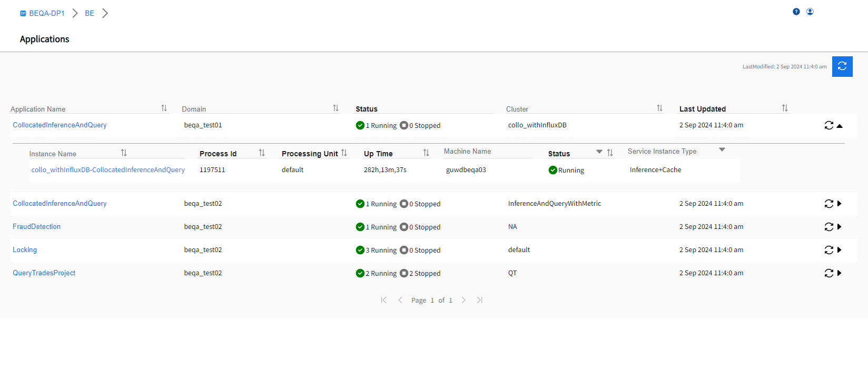The width and height of the screenshot is (868, 370).
Task: Sort instances by Process Id
Action: pyautogui.click(x=262, y=153)
